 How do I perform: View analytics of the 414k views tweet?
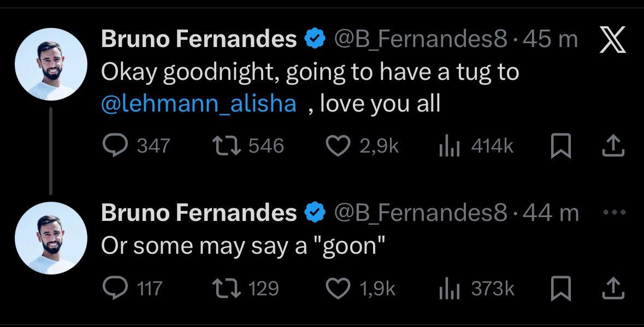tap(450, 145)
